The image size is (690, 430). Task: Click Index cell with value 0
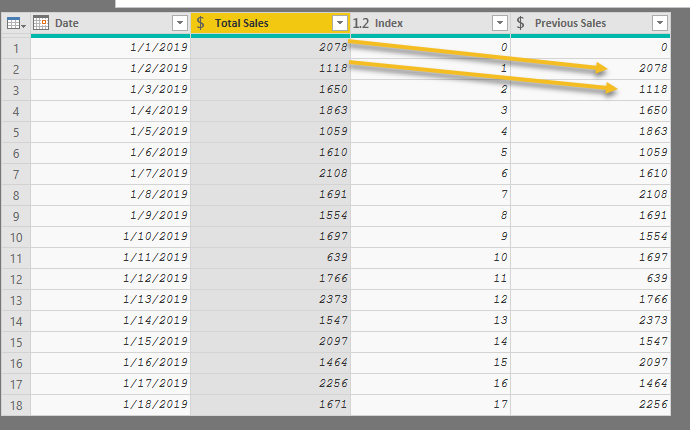[x=430, y=48]
